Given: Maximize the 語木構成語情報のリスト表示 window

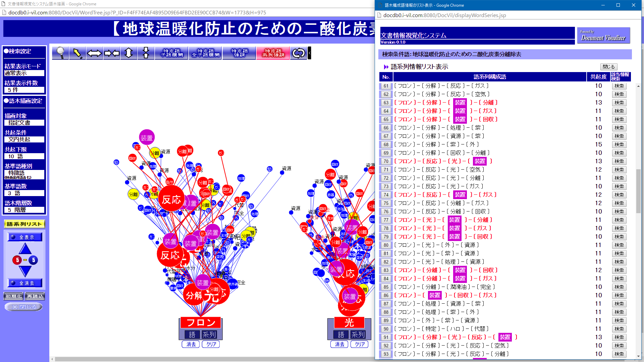Looking at the screenshot, I should (618, 5).
